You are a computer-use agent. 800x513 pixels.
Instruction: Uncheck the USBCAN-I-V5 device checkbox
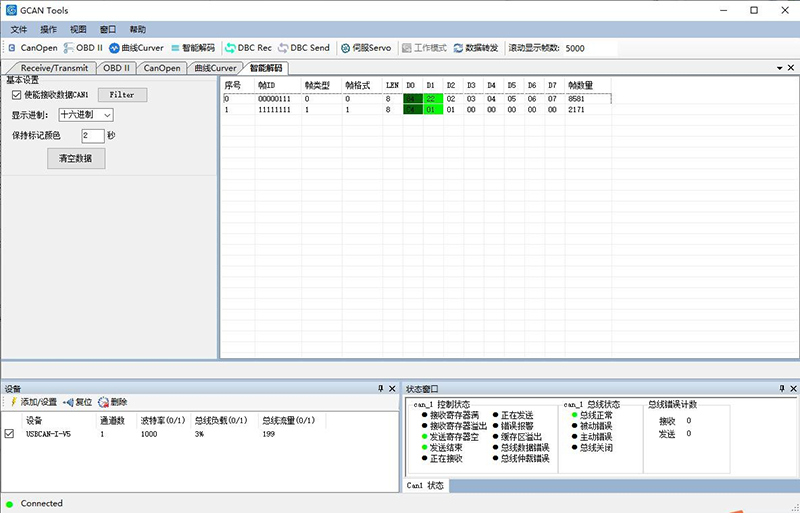pyautogui.click(x=10, y=434)
